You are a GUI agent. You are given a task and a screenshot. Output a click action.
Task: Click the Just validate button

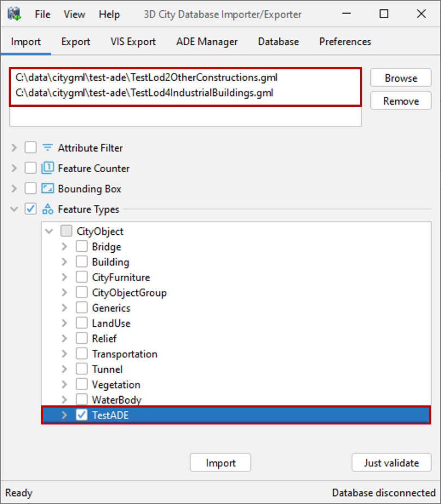(391, 463)
